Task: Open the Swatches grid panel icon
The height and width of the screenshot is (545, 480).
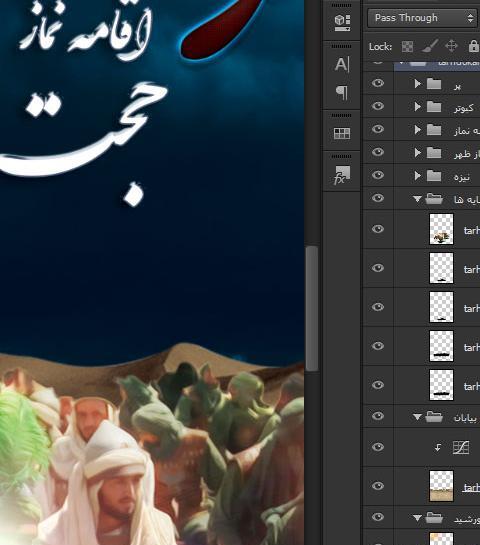Action: [x=342, y=133]
